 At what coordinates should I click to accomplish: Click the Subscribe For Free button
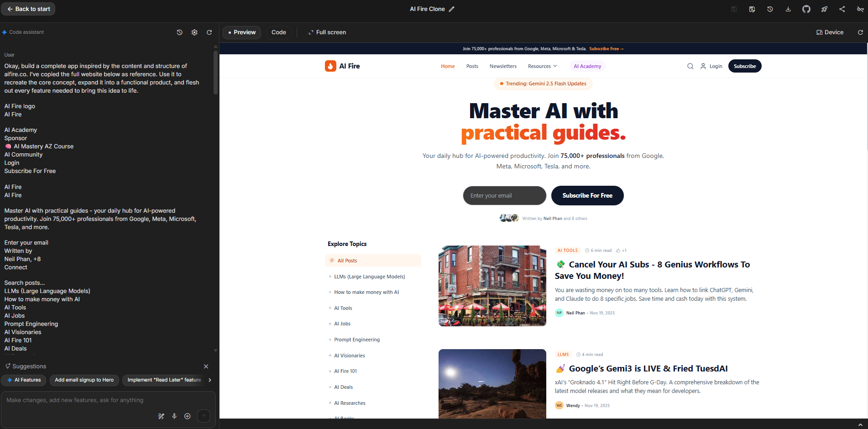click(587, 195)
